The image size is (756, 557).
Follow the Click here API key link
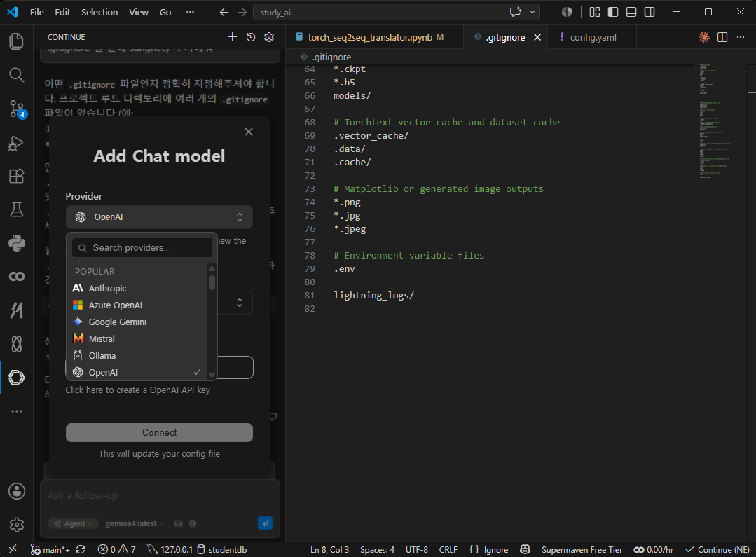click(84, 390)
